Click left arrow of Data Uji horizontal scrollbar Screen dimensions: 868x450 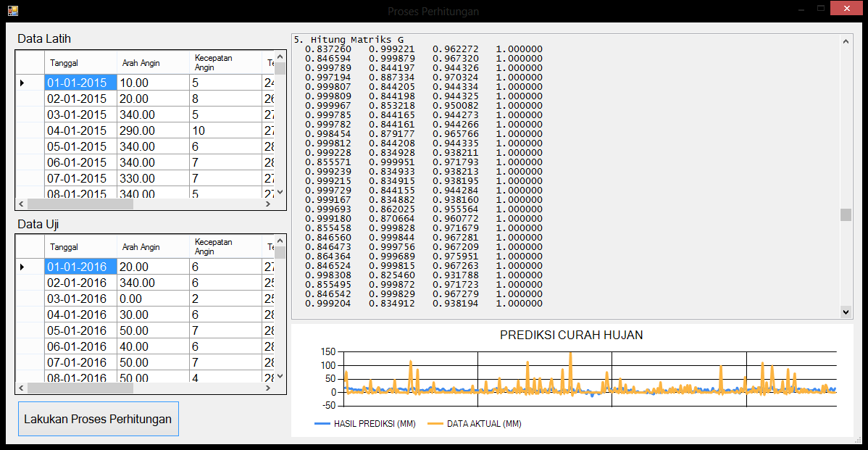click(x=22, y=388)
